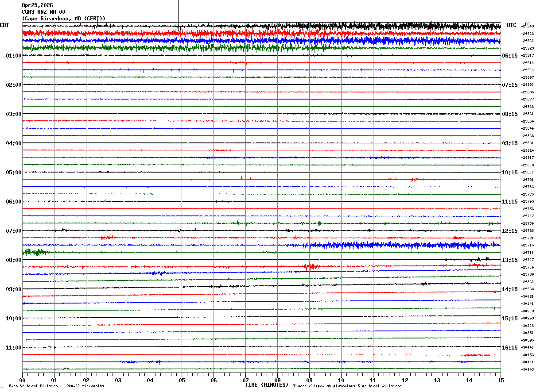The height and width of the screenshot is (392, 536).
Task: Click the '03' minute tick label
Action: [118, 380]
